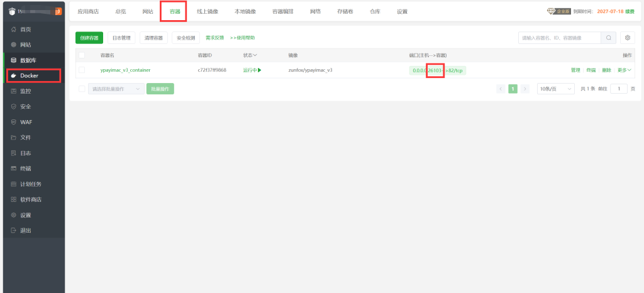Click the panel logo at top of sidebar

coord(11,11)
